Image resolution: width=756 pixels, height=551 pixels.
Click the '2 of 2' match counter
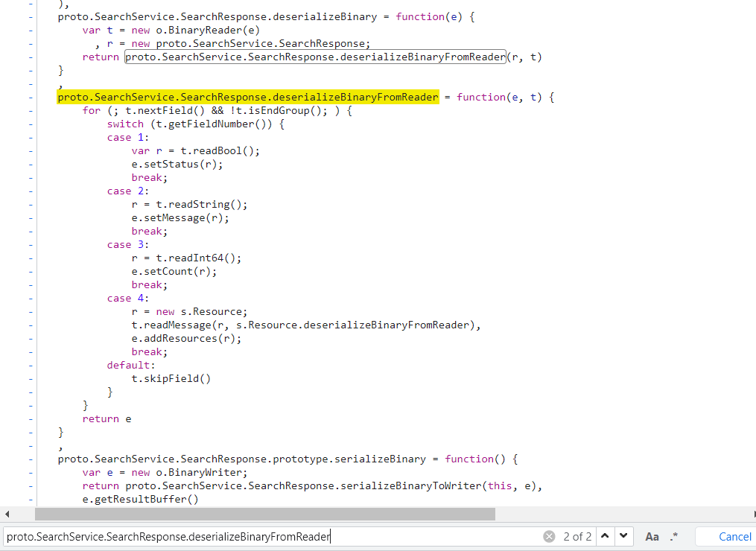coord(577,537)
